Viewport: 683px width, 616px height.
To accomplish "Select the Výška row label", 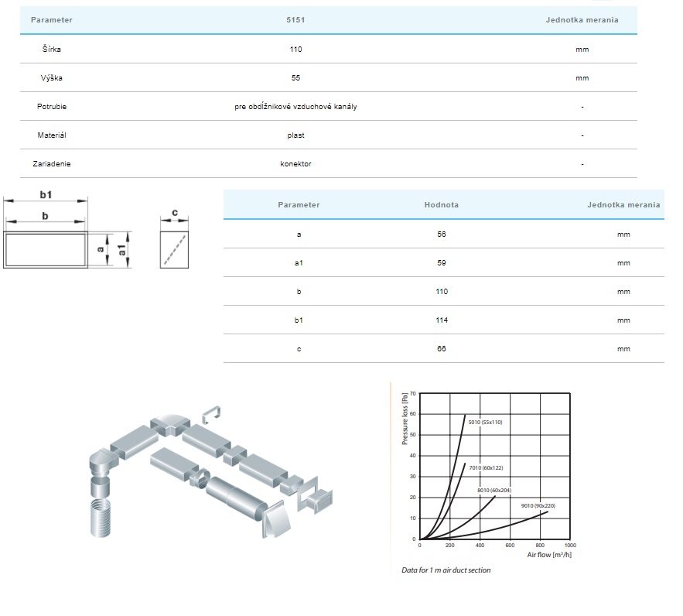I will (x=52, y=77).
